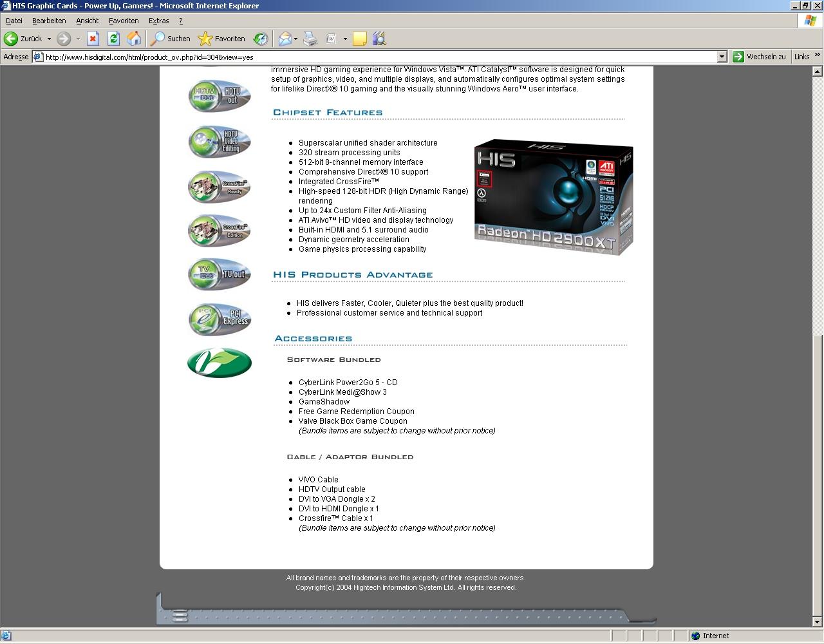Click the Windows logo throbber icon
Image resolution: width=824 pixels, height=644 pixels.
pyautogui.click(x=810, y=21)
